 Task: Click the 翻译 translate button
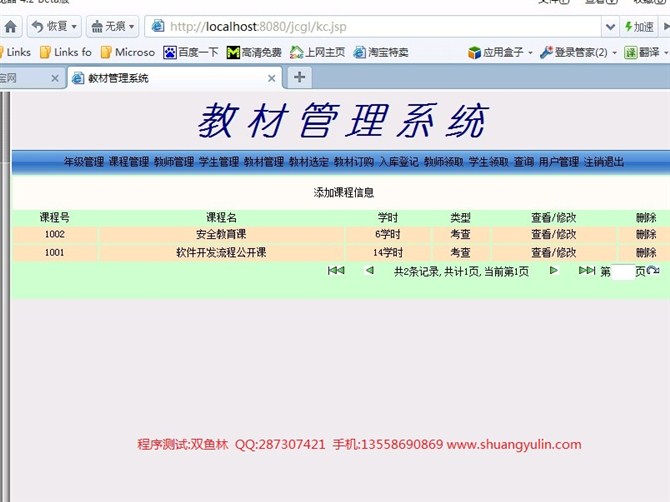click(645, 52)
